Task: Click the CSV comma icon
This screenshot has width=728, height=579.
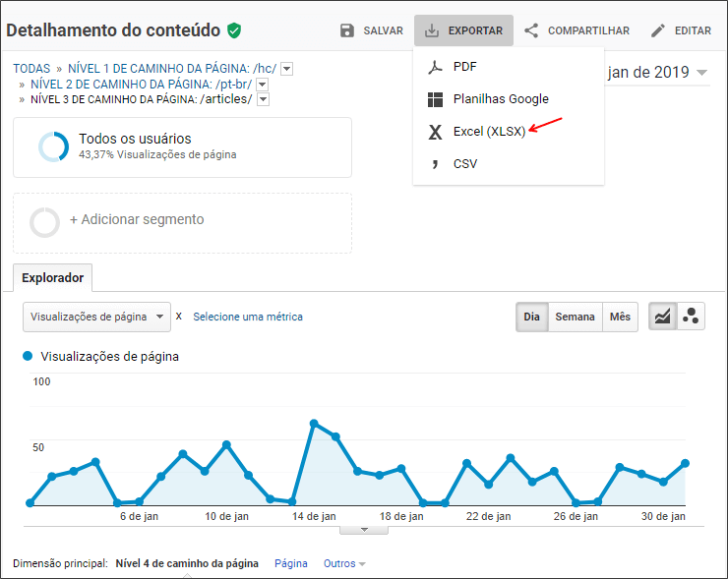Action: [435, 164]
